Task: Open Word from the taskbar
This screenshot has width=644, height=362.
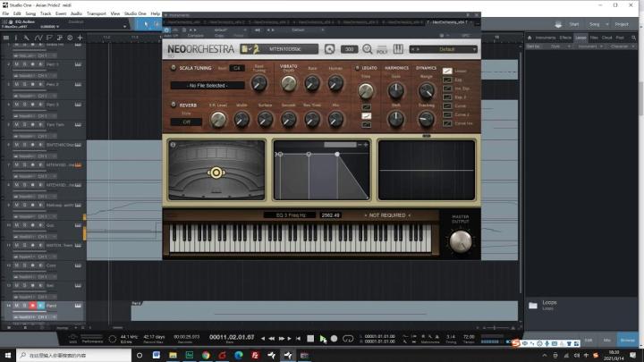Action: pyautogui.click(x=156, y=355)
